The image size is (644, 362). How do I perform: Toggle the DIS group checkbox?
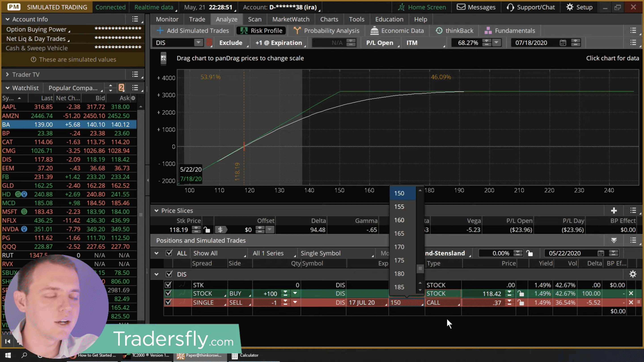(169, 274)
